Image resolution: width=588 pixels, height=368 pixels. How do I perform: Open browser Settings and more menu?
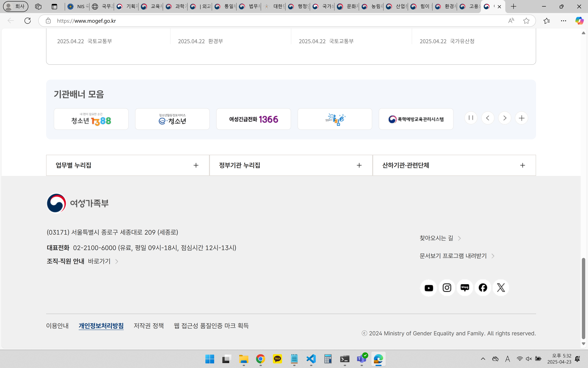tap(563, 21)
